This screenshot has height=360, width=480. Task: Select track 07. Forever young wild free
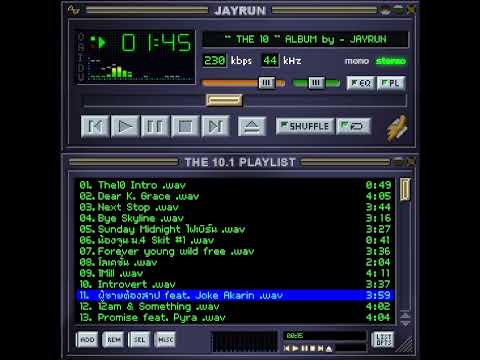click(x=235, y=251)
